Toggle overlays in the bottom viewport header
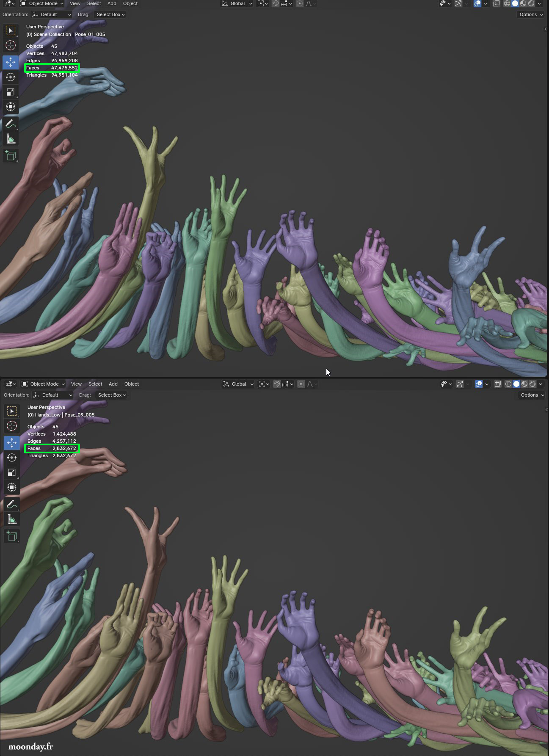 click(479, 384)
